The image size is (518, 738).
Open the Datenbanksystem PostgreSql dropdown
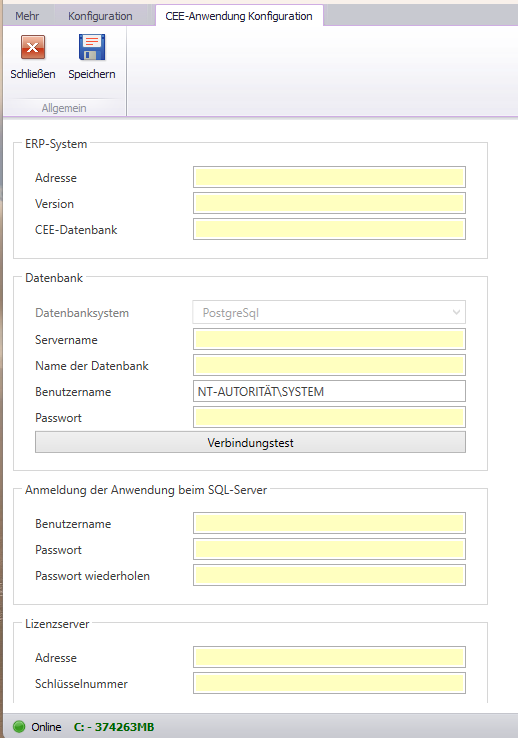click(x=329, y=313)
